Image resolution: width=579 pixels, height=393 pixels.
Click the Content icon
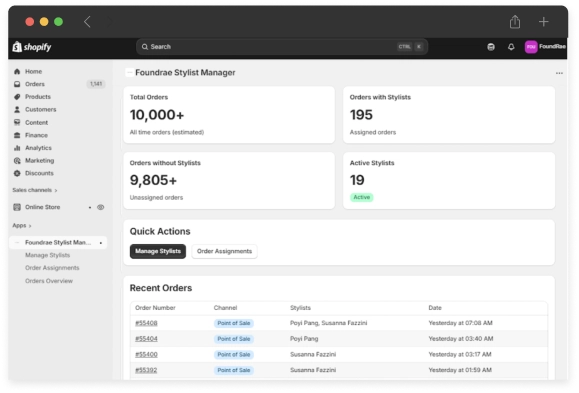[17, 122]
